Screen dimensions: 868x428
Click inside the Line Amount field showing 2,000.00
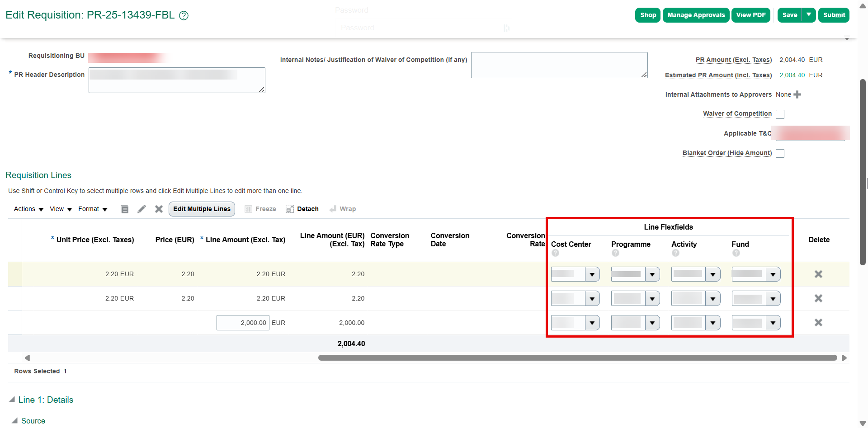242,322
